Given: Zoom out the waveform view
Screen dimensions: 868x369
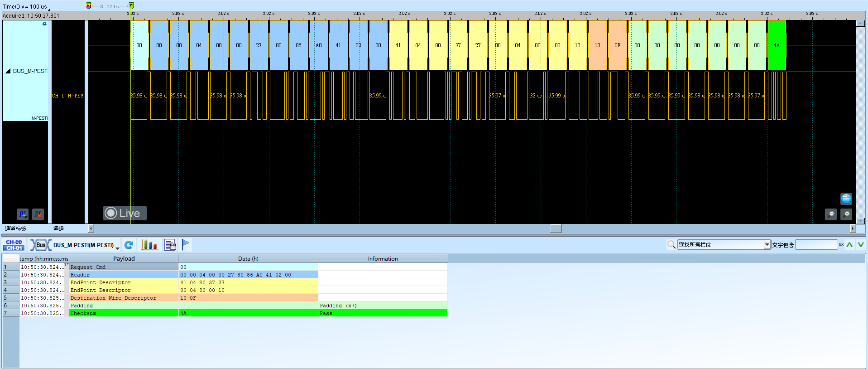Looking at the screenshot, I should pos(831,214).
